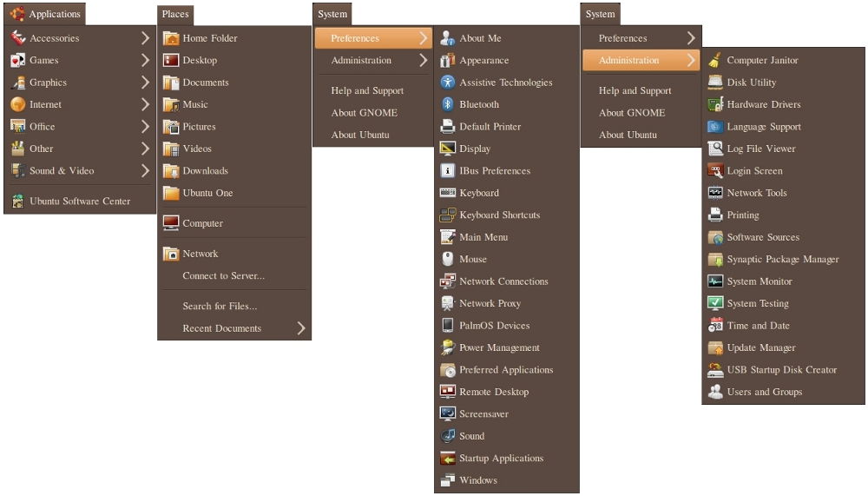The width and height of the screenshot is (868, 496).
Task: Click the System Monitor icon
Action: (715, 281)
